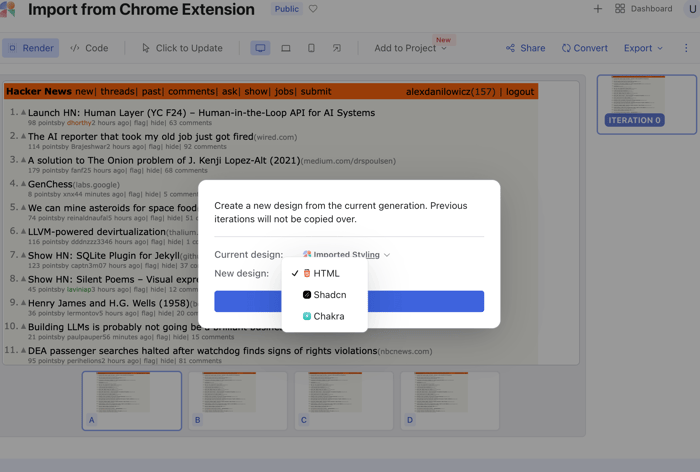
Task: Switch to the Code tab
Action: (89, 48)
